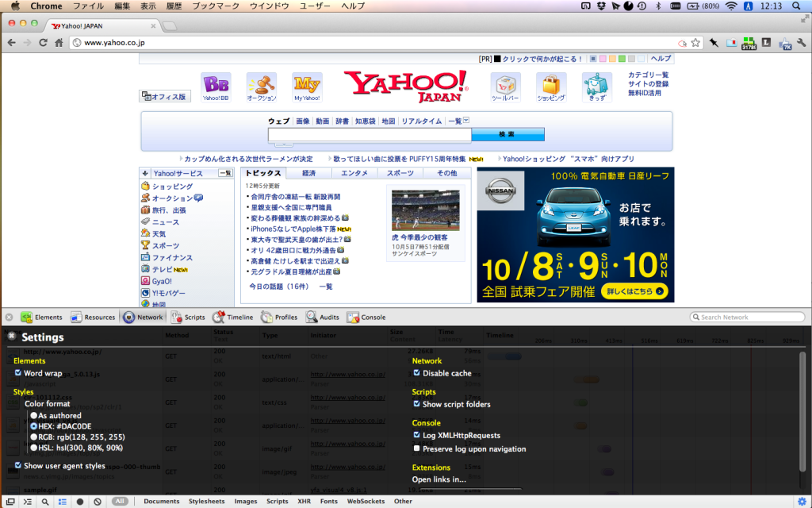
Task: Click the Yahoo search text field
Action: [370, 135]
